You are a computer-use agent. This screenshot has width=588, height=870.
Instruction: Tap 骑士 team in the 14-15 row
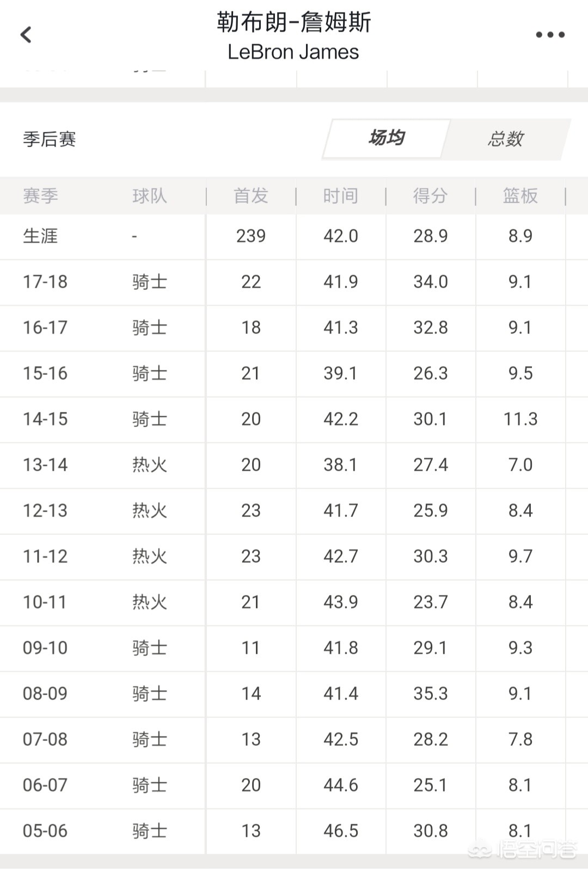(x=149, y=419)
